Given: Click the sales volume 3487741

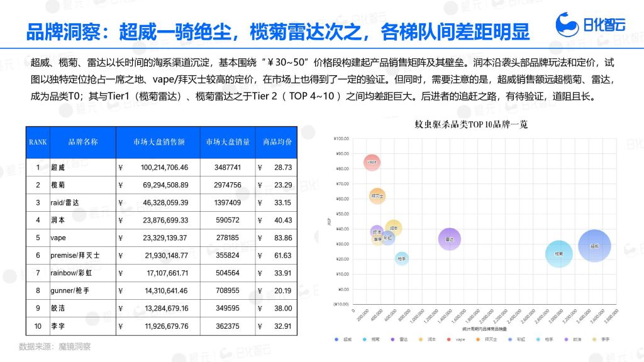Looking at the screenshot, I should [x=228, y=167].
